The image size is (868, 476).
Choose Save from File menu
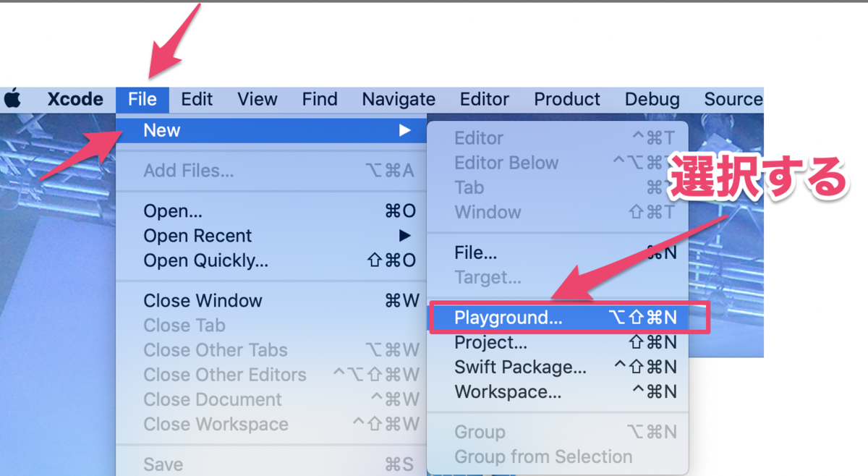pyautogui.click(x=272, y=464)
